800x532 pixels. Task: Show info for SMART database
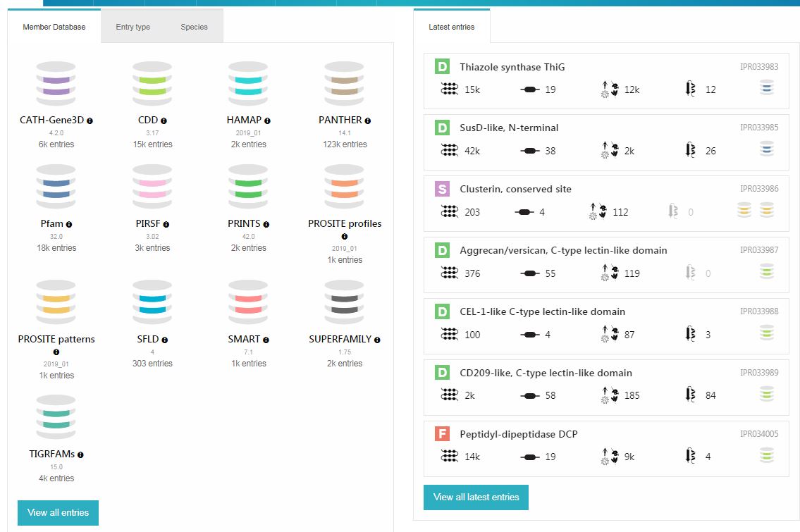266,340
